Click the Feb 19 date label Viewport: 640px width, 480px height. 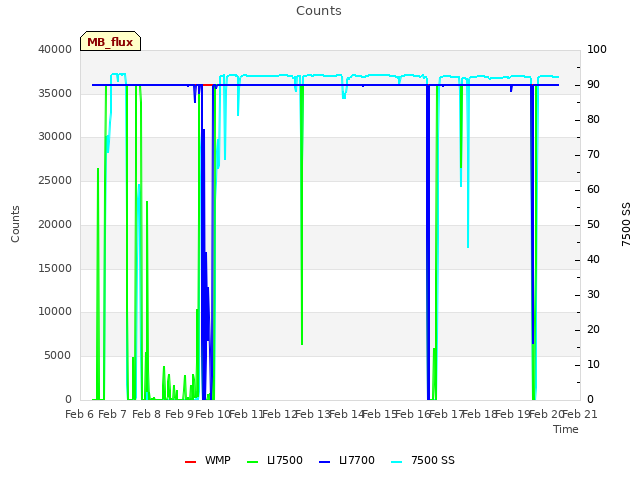pos(513,414)
